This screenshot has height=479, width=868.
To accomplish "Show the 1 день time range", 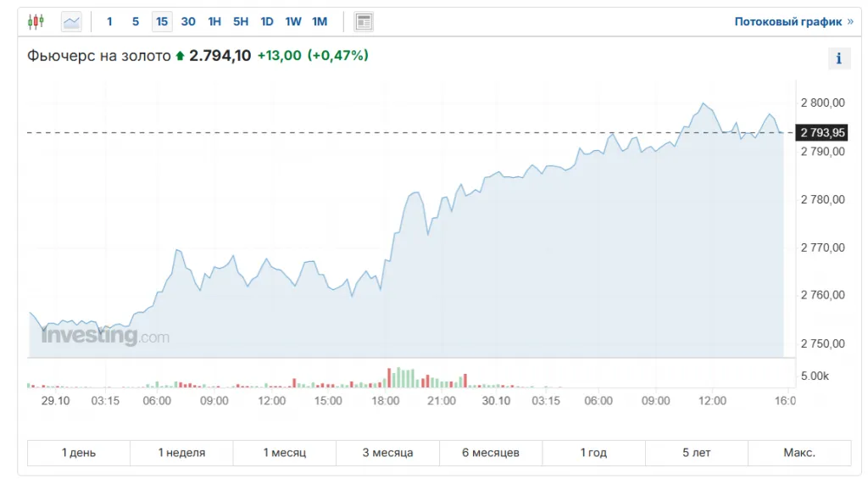I will tap(79, 453).
